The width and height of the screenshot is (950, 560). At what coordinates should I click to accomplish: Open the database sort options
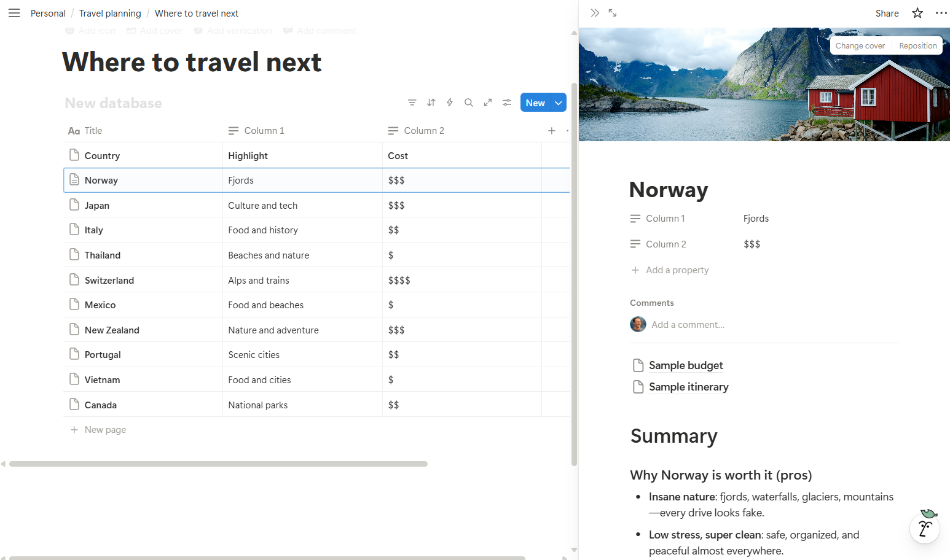coord(431,103)
